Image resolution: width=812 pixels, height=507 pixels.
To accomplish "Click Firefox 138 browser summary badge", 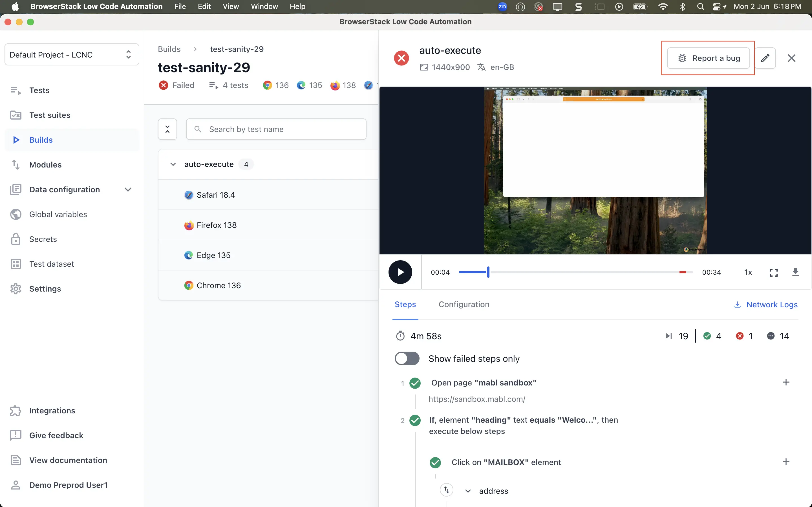I will click(x=343, y=85).
